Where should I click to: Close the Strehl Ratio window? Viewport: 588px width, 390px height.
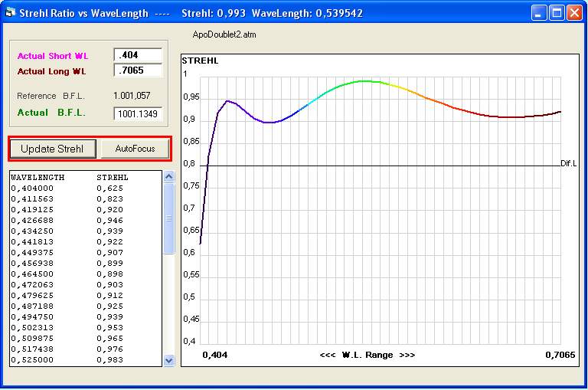[x=574, y=13]
